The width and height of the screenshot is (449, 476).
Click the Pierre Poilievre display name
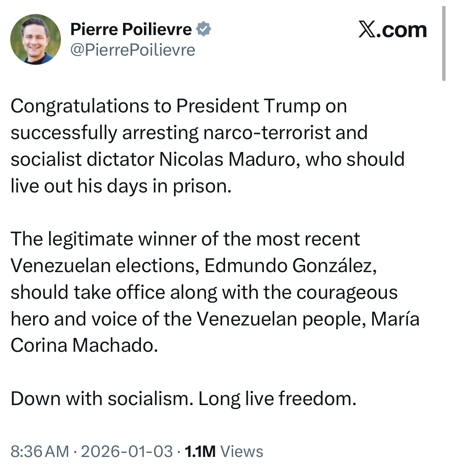pos(131,29)
